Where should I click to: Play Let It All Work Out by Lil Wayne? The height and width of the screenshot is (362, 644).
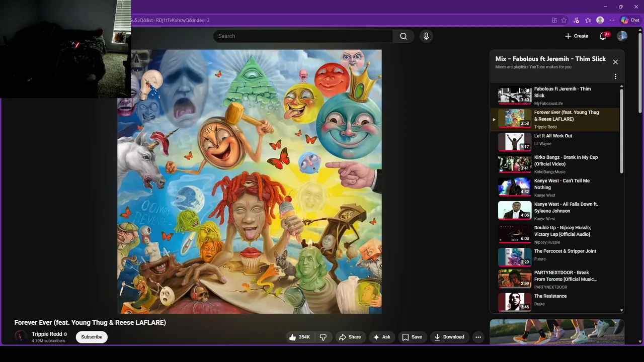(555, 143)
